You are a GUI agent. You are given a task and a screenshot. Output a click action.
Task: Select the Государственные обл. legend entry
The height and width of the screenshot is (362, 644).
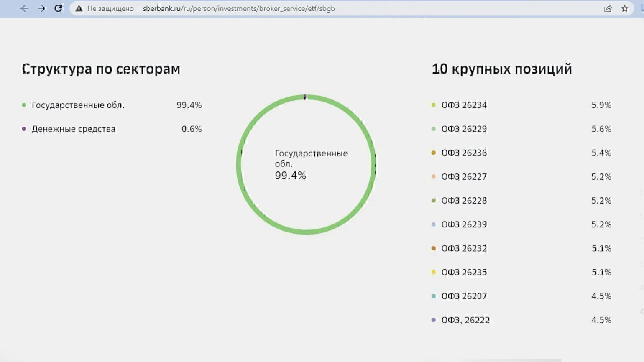click(78, 105)
